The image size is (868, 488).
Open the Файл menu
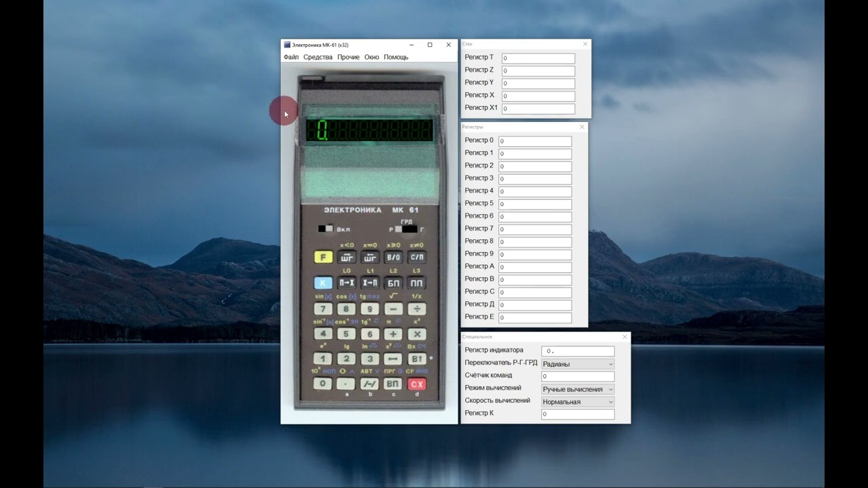point(291,58)
